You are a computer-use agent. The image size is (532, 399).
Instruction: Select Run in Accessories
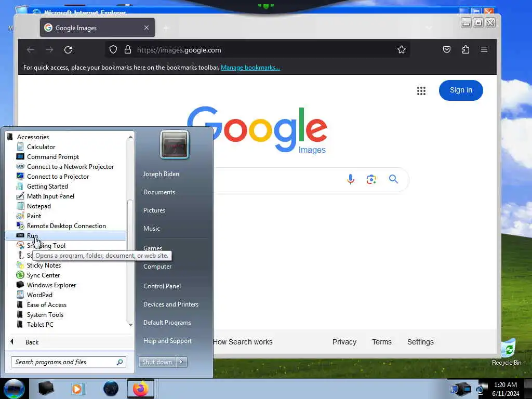[65, 235]
